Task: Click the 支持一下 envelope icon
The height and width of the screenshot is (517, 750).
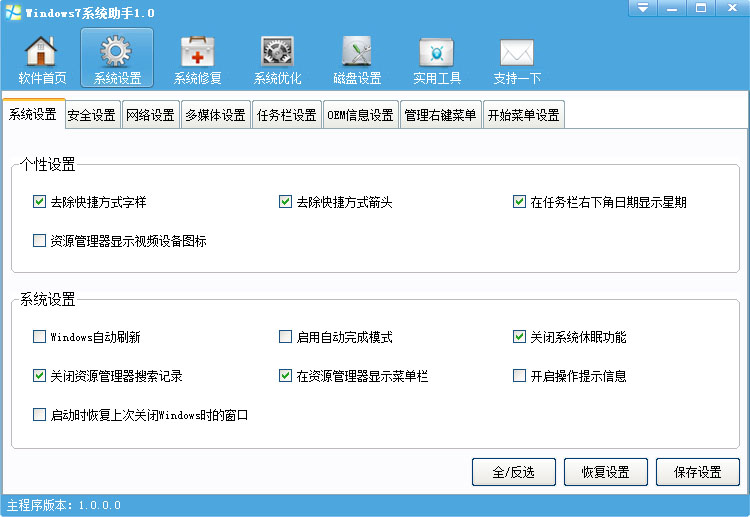Action: 517,52
